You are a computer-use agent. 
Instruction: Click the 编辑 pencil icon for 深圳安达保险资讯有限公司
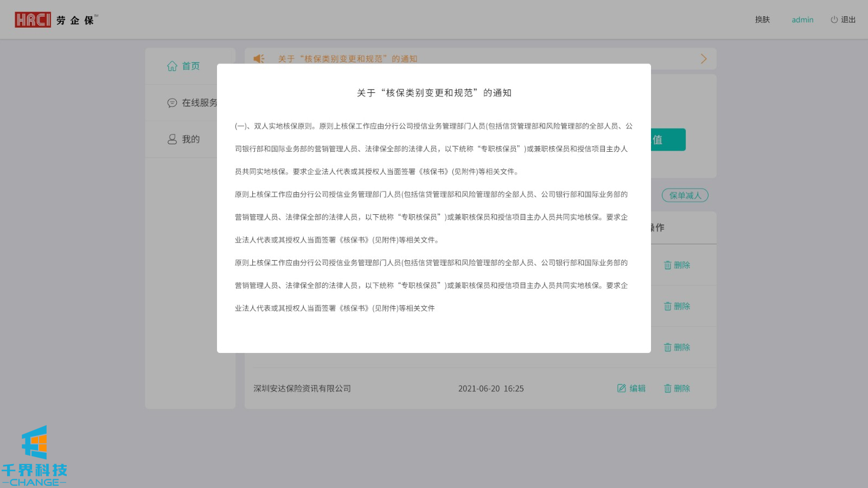coord(622,388)
